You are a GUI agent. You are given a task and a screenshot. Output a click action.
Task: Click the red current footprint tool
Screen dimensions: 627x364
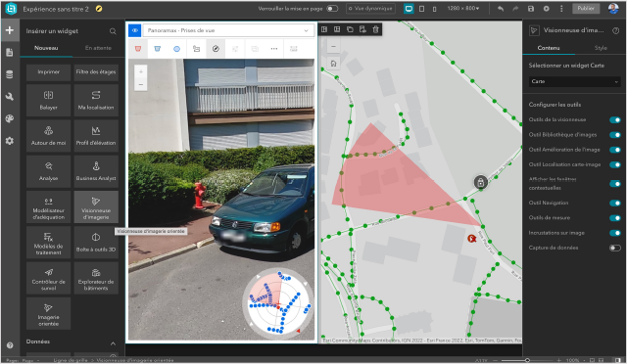pyautogui.click(x=138, y=49)
